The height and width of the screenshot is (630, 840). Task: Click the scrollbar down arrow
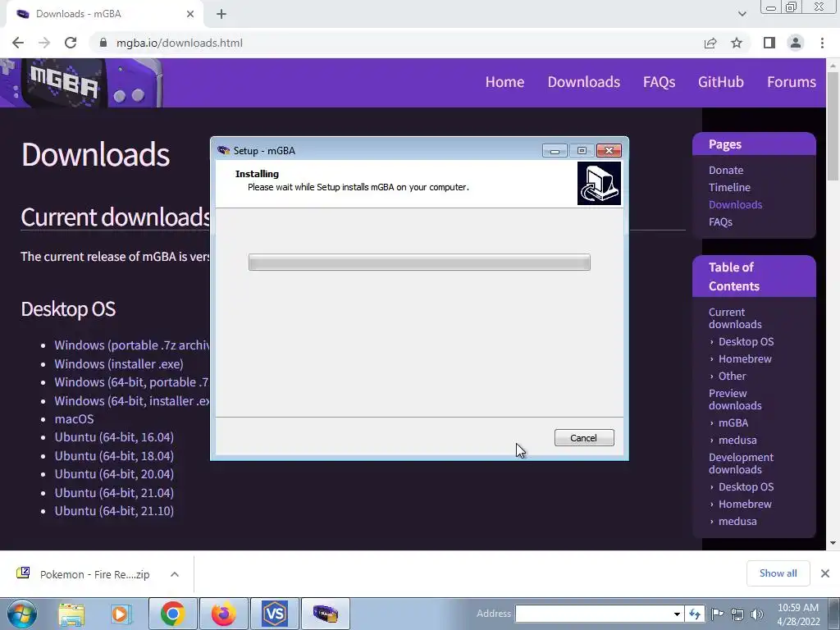833,543
